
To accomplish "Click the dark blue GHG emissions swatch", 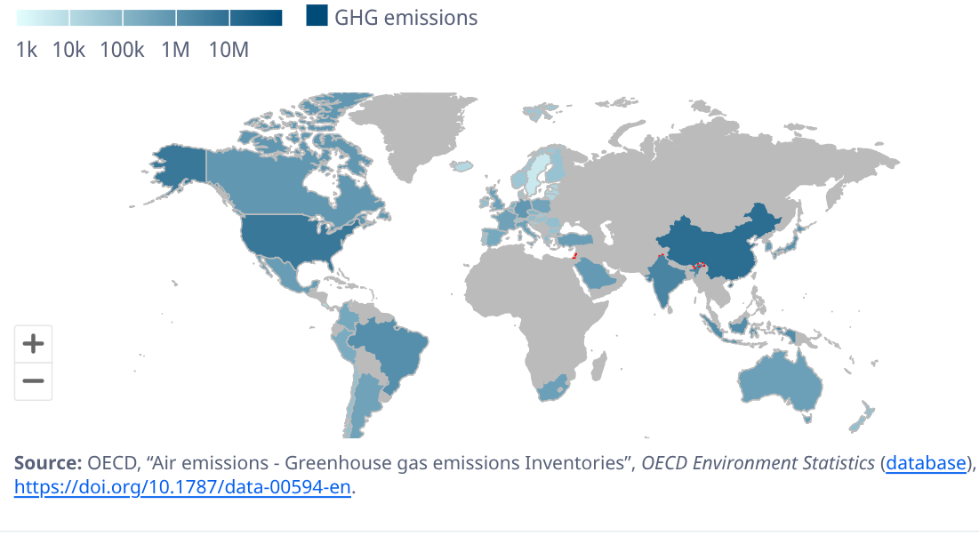I will 317,16.
